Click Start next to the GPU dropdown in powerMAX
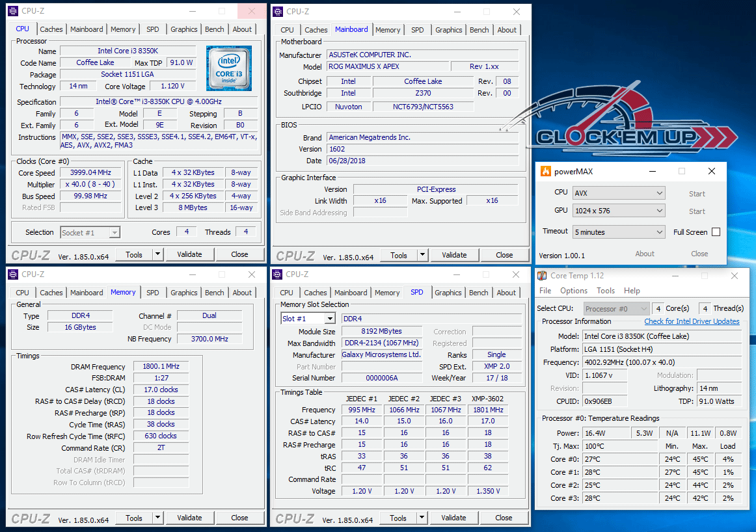 click(697, 211)
